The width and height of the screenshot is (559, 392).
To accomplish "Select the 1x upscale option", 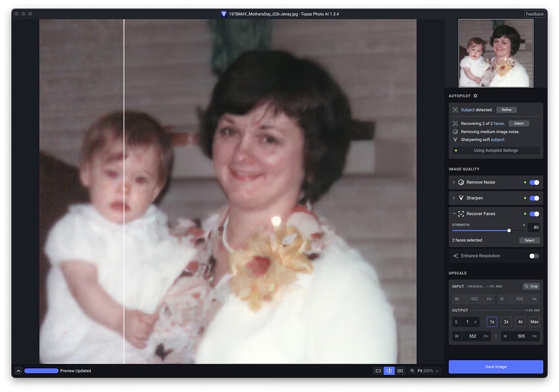I will click(492, 322).
